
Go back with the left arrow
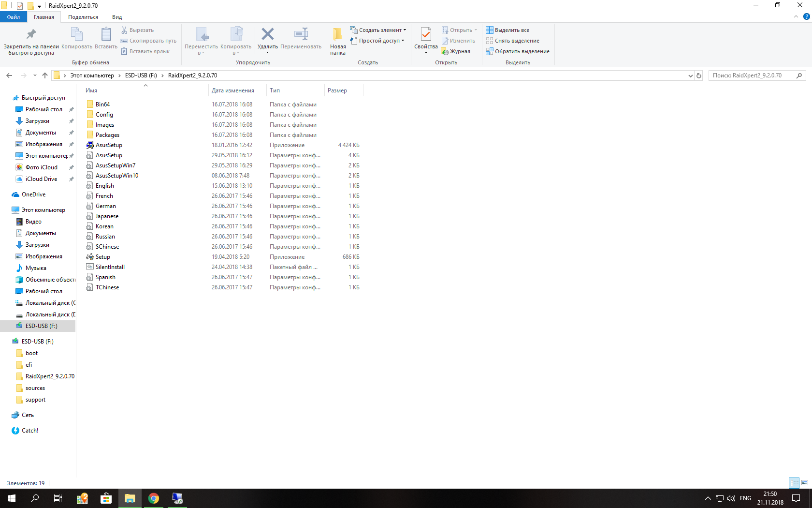[9, 75]
